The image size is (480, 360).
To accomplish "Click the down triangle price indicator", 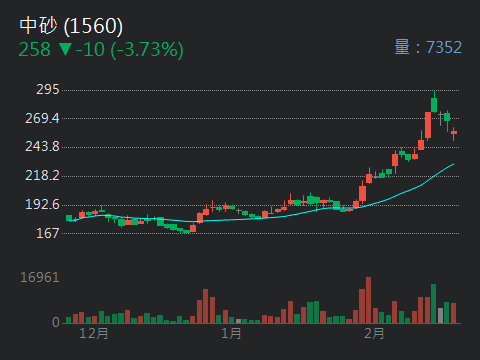I will [x=65, y=49].
